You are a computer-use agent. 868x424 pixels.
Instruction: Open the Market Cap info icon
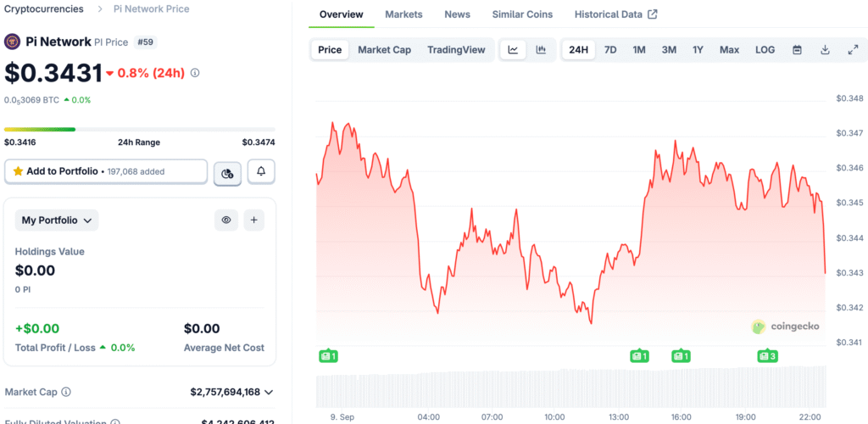click(x=66, y=392)
